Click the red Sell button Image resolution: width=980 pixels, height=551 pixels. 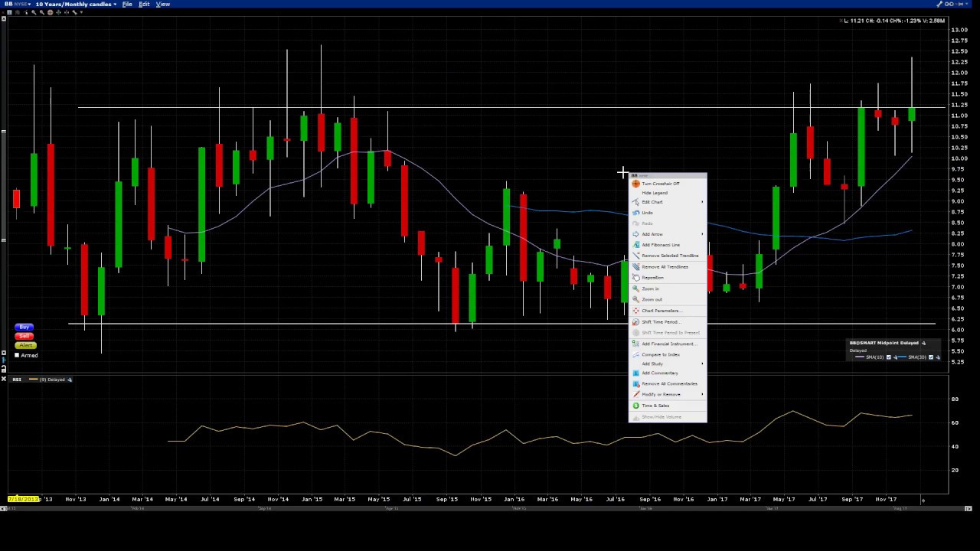point(24,336)
